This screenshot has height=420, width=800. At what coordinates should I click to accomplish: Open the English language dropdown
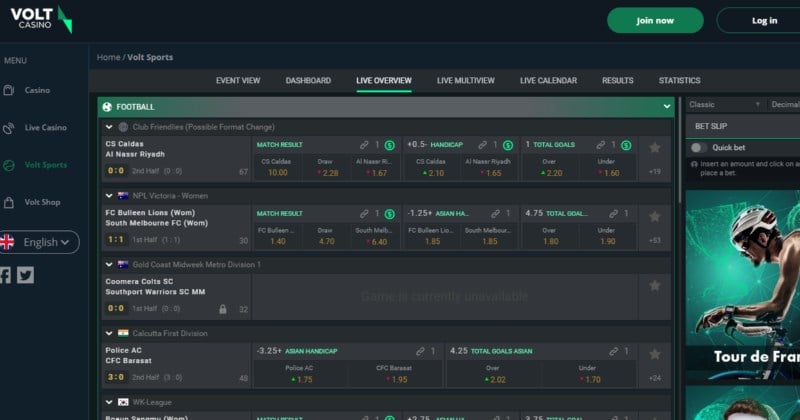pyautogui.click(x=39, y=242)
